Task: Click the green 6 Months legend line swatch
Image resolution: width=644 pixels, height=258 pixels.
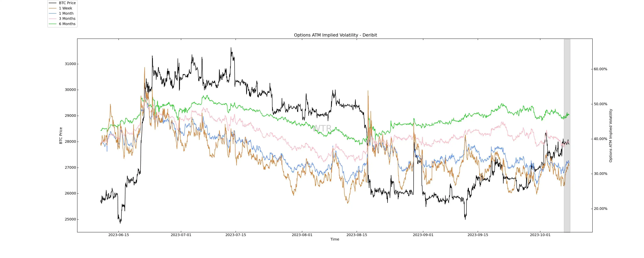Action: click(53, 24)
